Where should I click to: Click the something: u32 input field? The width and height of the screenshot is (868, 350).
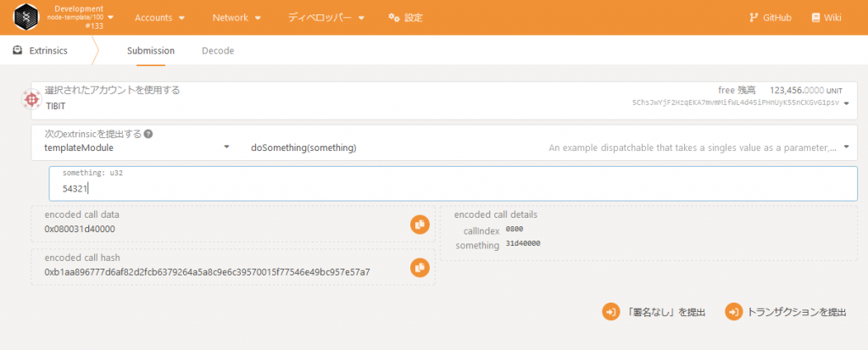[458, 188]
